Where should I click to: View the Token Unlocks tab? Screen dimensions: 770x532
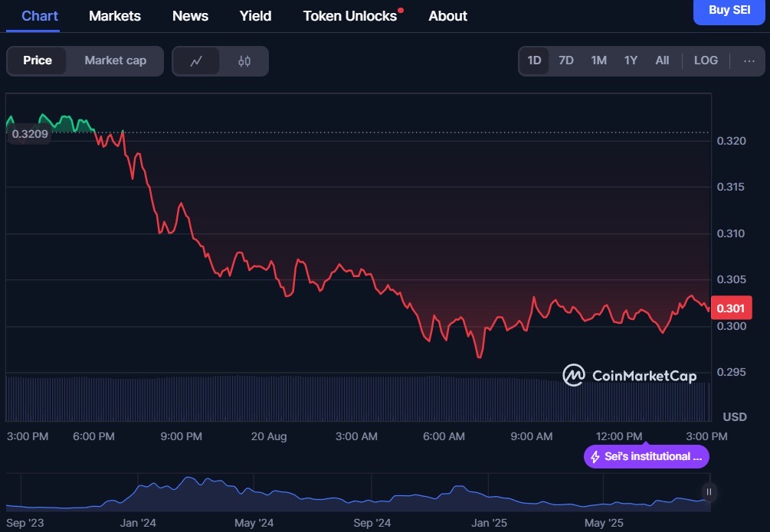[x=350, y=16]
